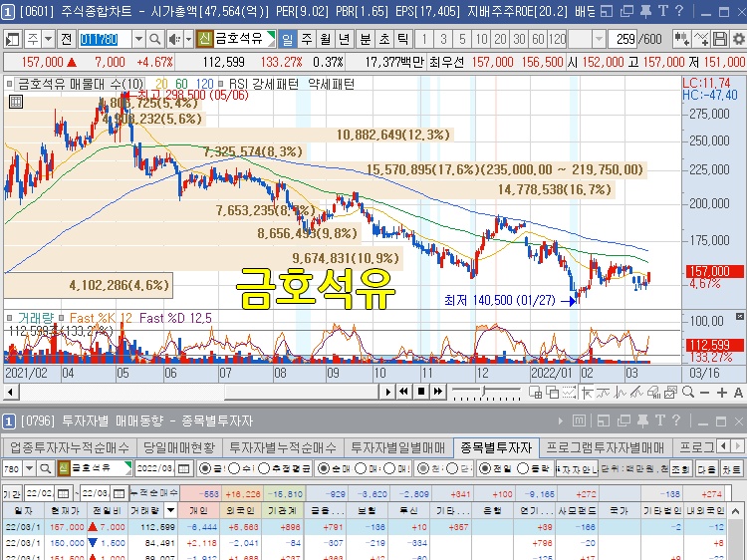Open the chart settings gear icon

738,39
